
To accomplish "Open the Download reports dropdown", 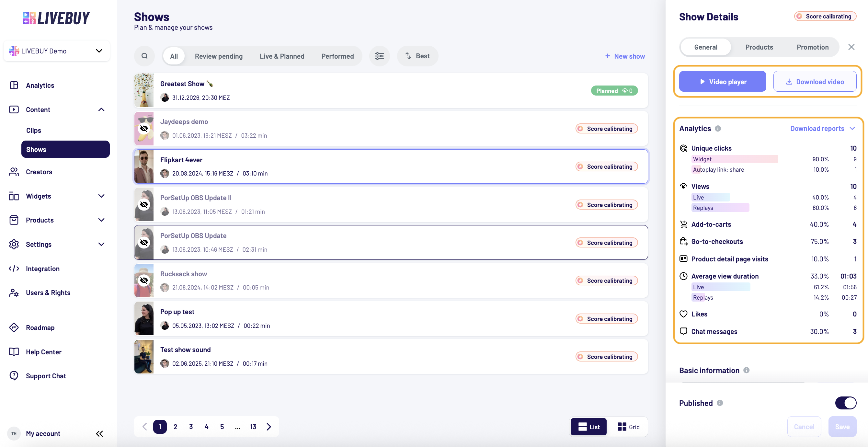I will (822, 129).
